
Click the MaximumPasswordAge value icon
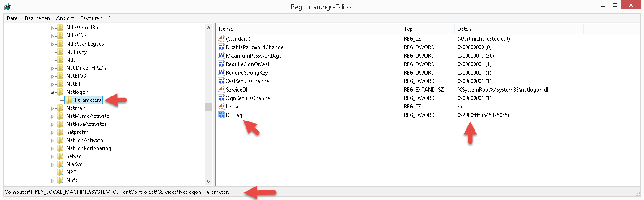[221, 56]
